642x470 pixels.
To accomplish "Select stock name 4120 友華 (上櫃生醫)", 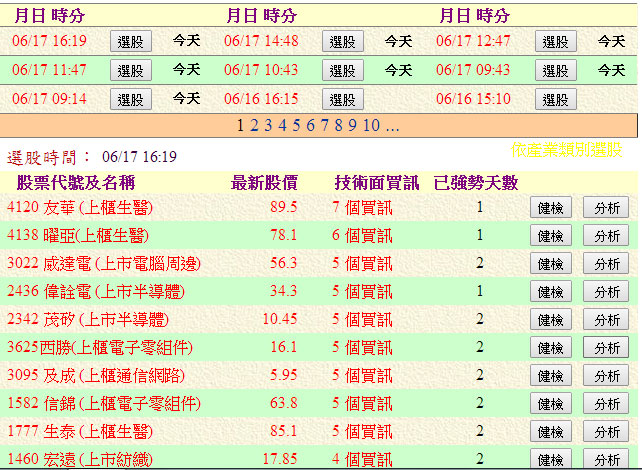I will [x=80, y=208].
